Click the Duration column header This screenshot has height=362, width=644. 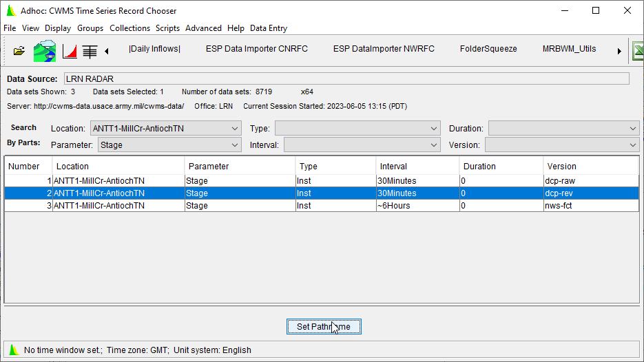tap(501, 167)
